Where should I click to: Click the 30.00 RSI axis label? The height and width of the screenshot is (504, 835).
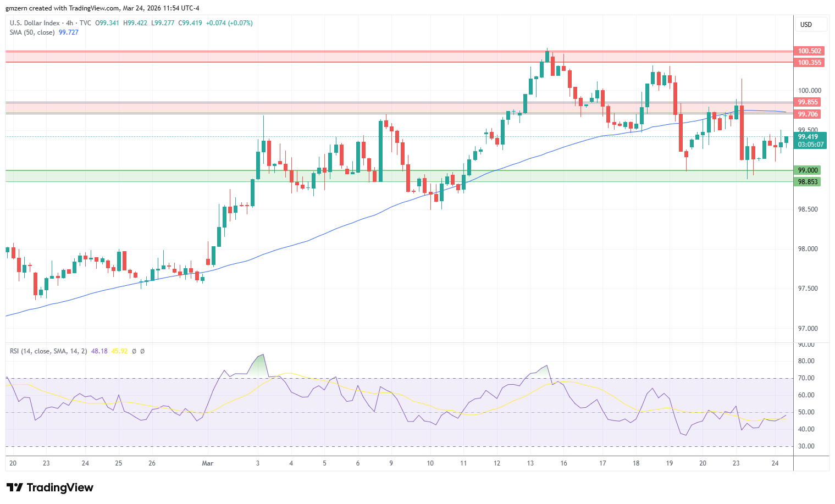pyautogui.click(x=806, y=446)
